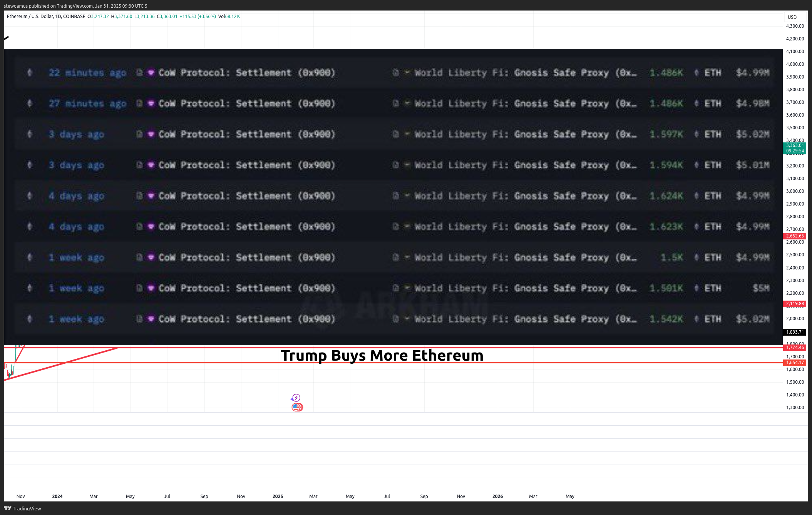Click the '27 minutes ago' timestamp
812x515 pixels.
click(87, 104)
